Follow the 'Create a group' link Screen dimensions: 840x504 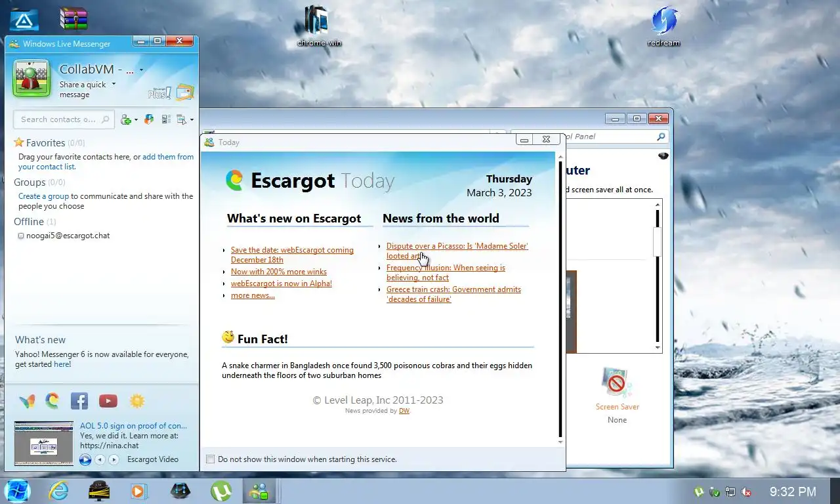click(43, 196)
